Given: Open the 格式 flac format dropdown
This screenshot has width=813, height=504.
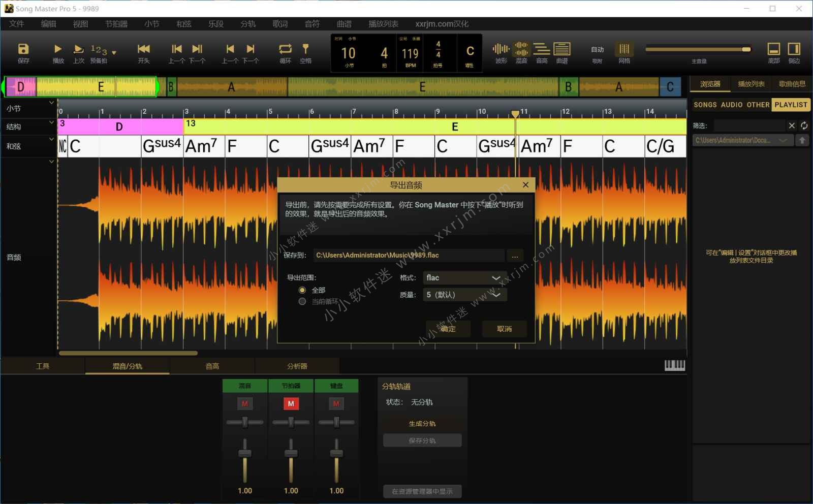Looking at the screenshot, I should [x=464, y=278].
